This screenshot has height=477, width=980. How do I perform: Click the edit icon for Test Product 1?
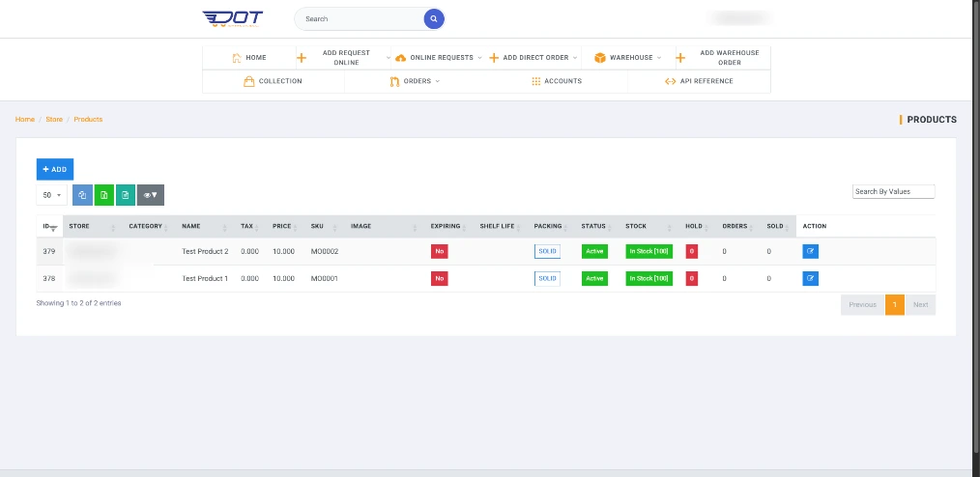(x=810, y=278)
